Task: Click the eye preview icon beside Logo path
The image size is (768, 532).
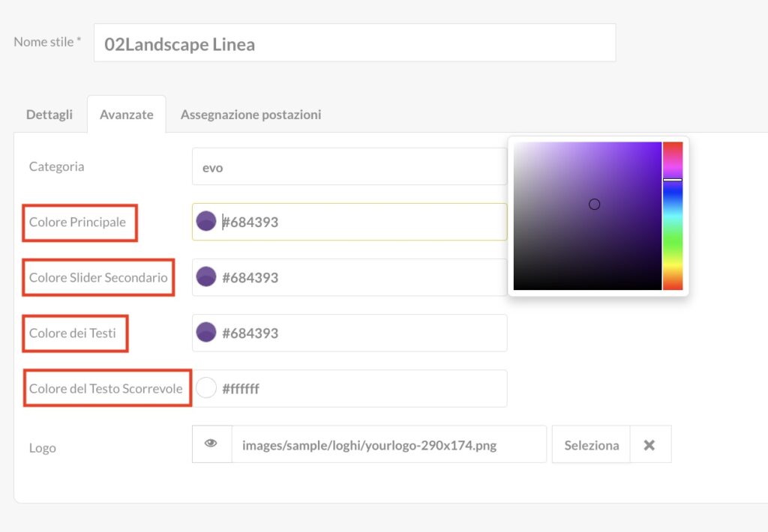Action: [211, 444]
